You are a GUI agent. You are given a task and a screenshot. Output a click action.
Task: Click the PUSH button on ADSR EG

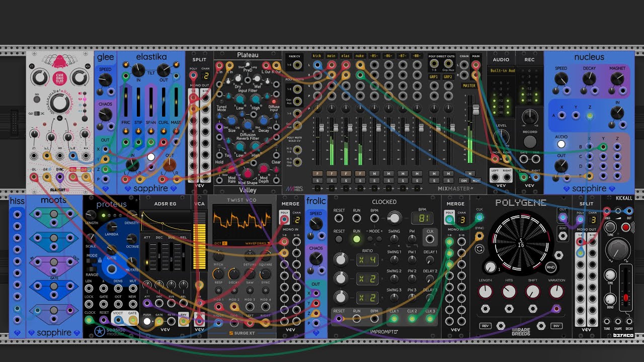147,321
